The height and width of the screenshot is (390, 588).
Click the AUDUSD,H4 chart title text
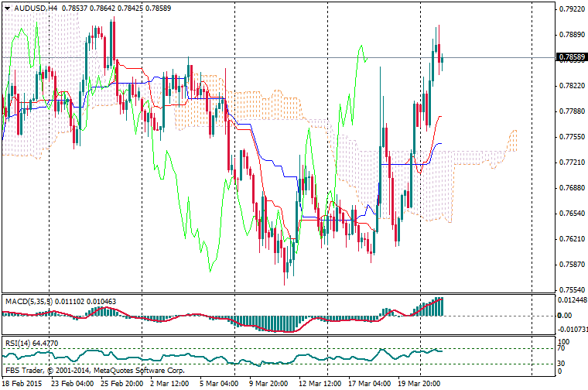pyautogui.click(x=36, y=8)
